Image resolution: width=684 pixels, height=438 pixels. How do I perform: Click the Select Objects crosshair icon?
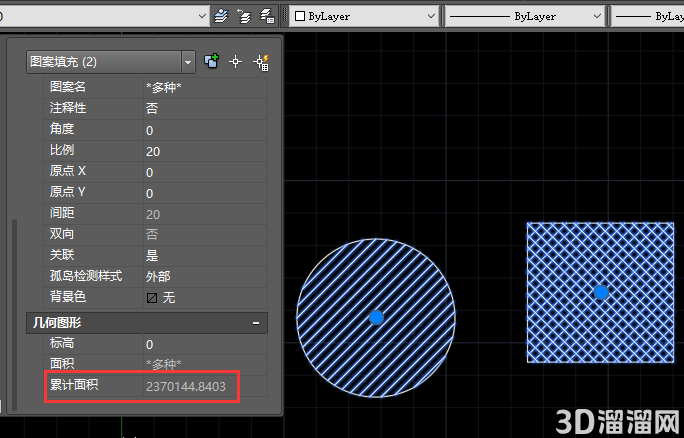coord(236,62)
